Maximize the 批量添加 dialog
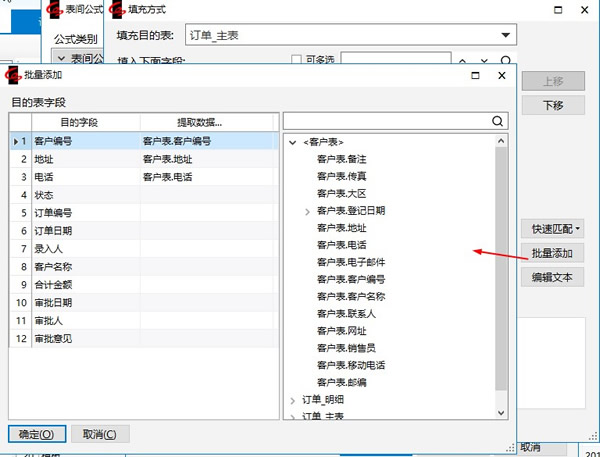The height and width of the screenshot is (457, 600). click(x=474, y=74)
